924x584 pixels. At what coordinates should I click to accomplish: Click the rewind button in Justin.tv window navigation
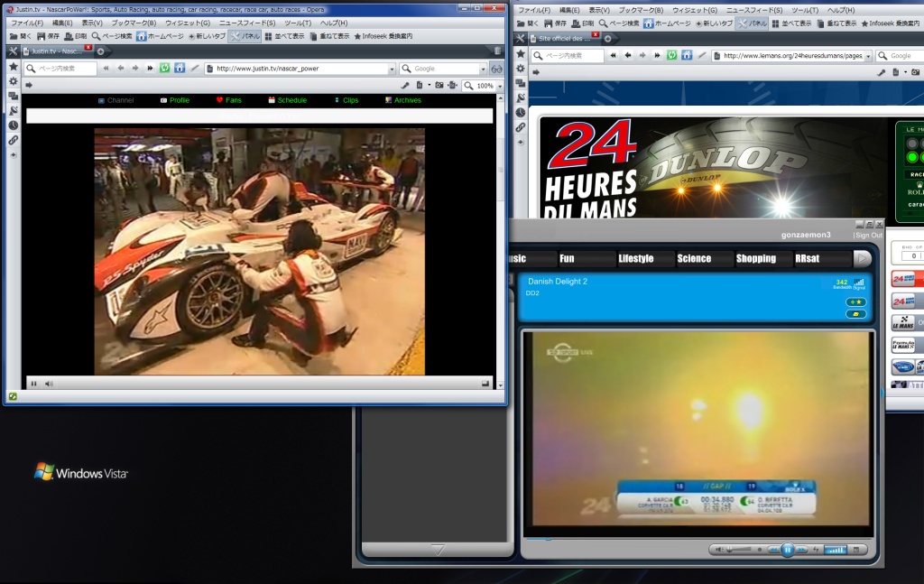pos(106,69)
